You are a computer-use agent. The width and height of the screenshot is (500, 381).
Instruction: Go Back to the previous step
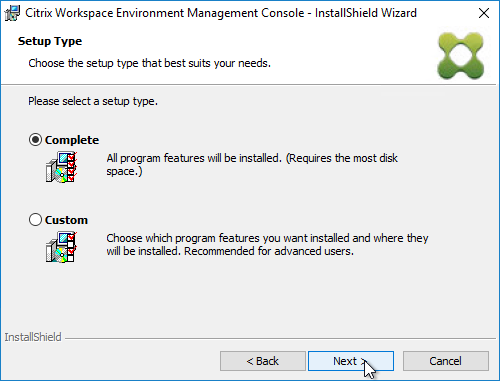[263, 361]
